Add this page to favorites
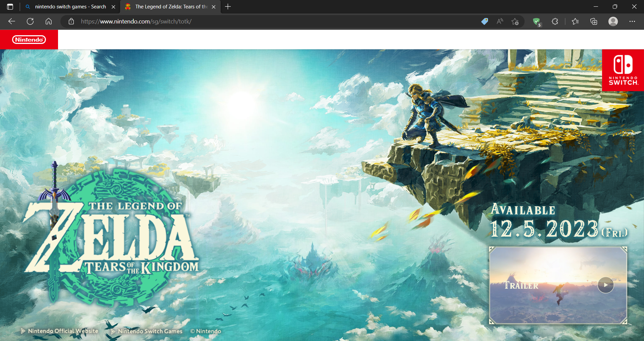 tap(515, 21)
